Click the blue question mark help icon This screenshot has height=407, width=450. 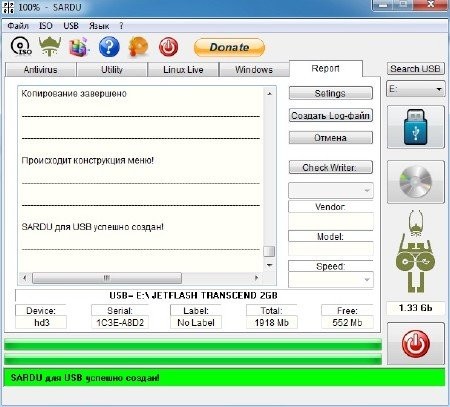[109, 47]
